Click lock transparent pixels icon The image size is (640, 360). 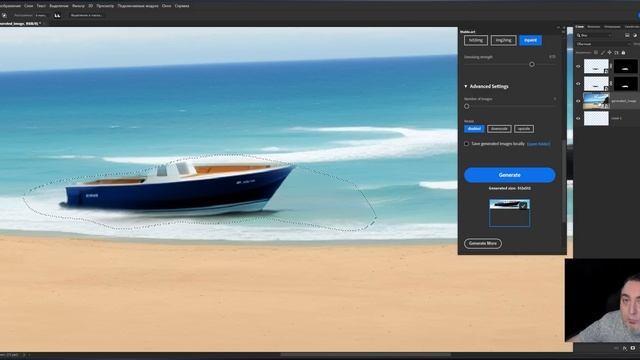(596, 53)
